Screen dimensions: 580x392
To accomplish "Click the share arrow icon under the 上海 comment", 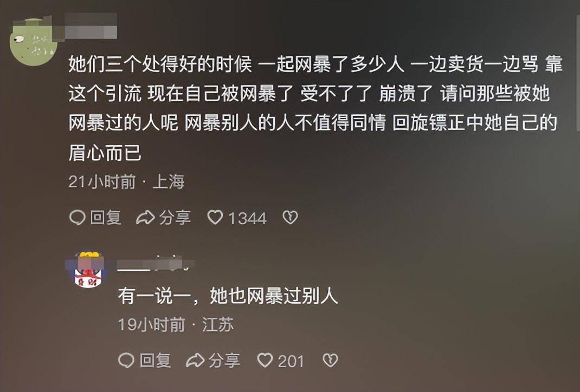I will [145, 218].
